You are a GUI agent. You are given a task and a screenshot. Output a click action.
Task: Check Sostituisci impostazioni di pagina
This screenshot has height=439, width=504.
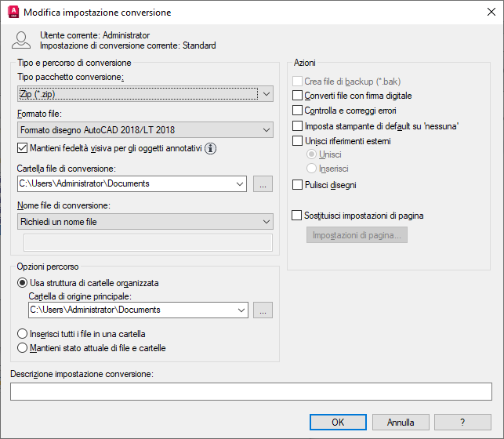click(x=296, y=215)
